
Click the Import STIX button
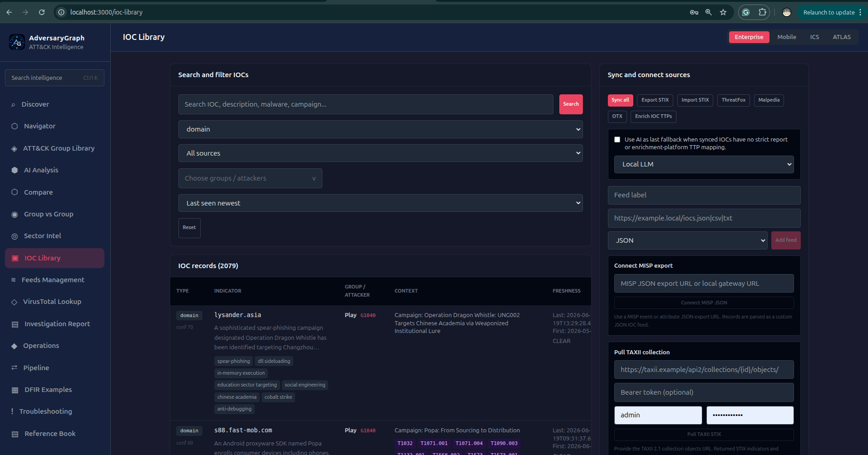695,100
